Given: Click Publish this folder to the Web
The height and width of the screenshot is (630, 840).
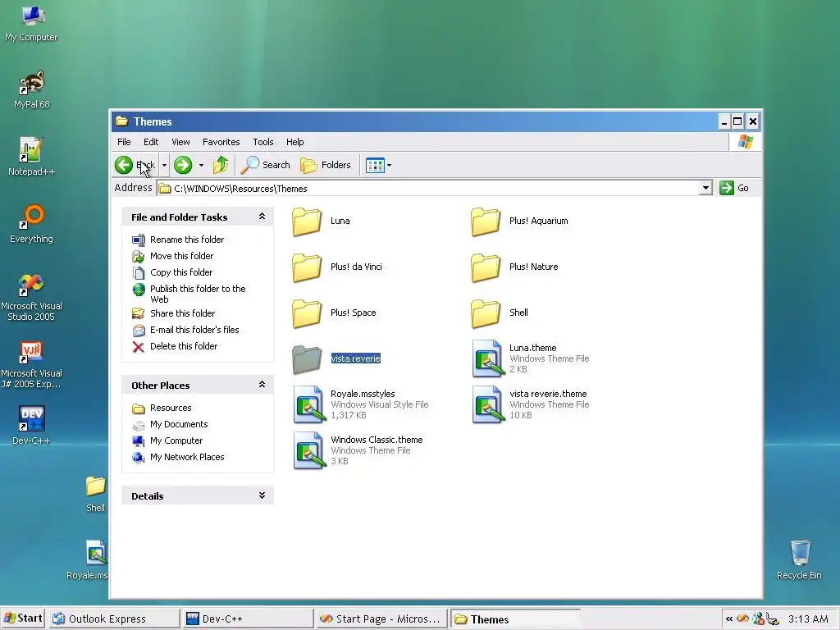Looking at the screenshot, I should (198, 294).
